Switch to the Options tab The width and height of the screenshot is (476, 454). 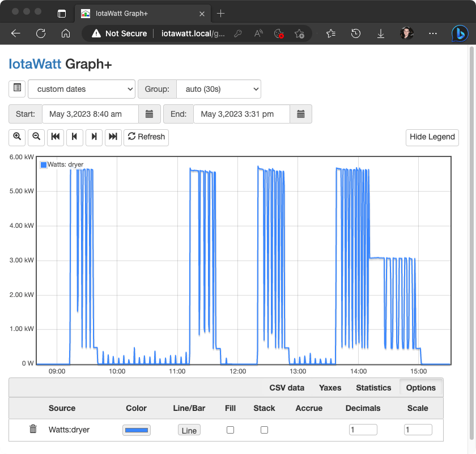(x=420, y=388)
